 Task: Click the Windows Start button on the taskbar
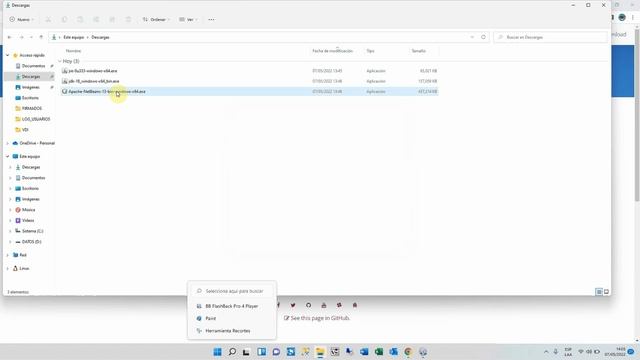coord(218,352)
